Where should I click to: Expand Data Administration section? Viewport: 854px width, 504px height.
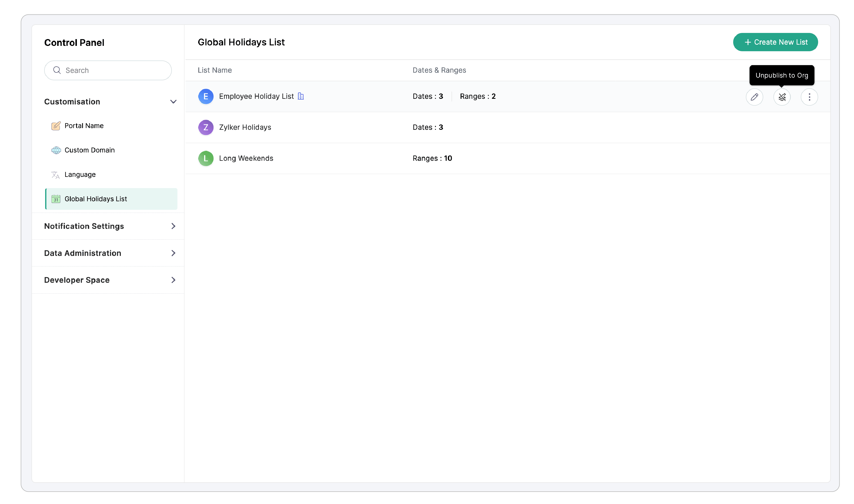[173, 253]
